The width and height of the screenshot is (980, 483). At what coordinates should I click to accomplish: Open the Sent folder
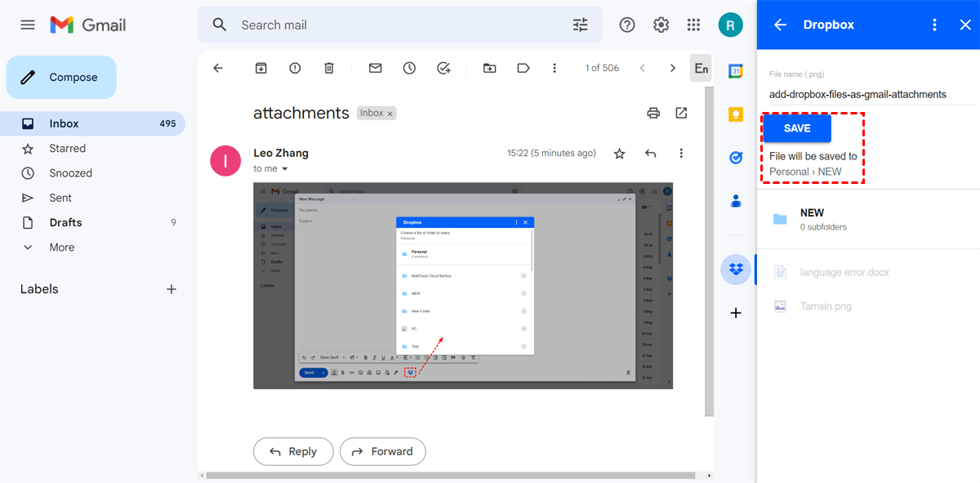[x=92, y=198]
